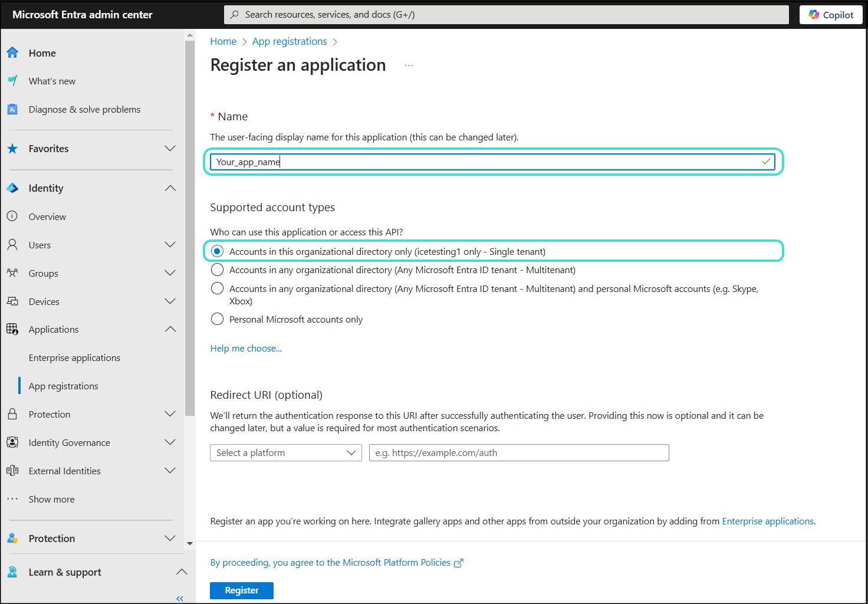Expand the Users chevron
Image resolution: width=868 pixels, height=604 pixels.
pos(170,244)
